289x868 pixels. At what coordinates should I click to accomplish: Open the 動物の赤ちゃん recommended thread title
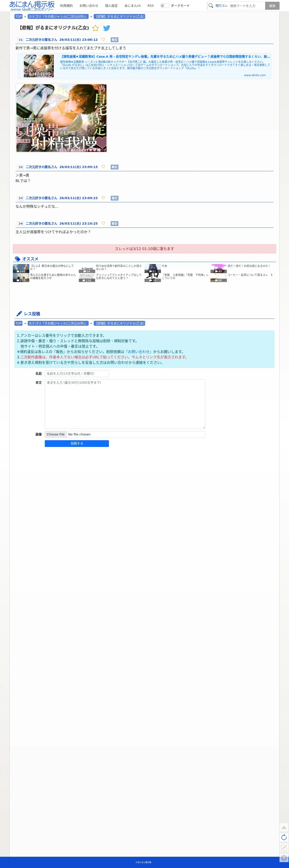[x=53, y=276]
